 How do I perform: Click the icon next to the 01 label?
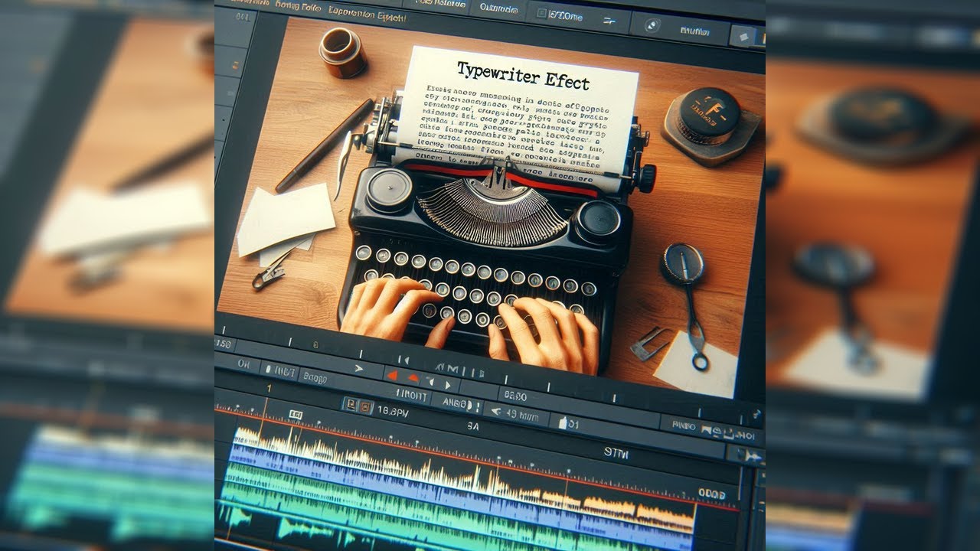point(562,422)
